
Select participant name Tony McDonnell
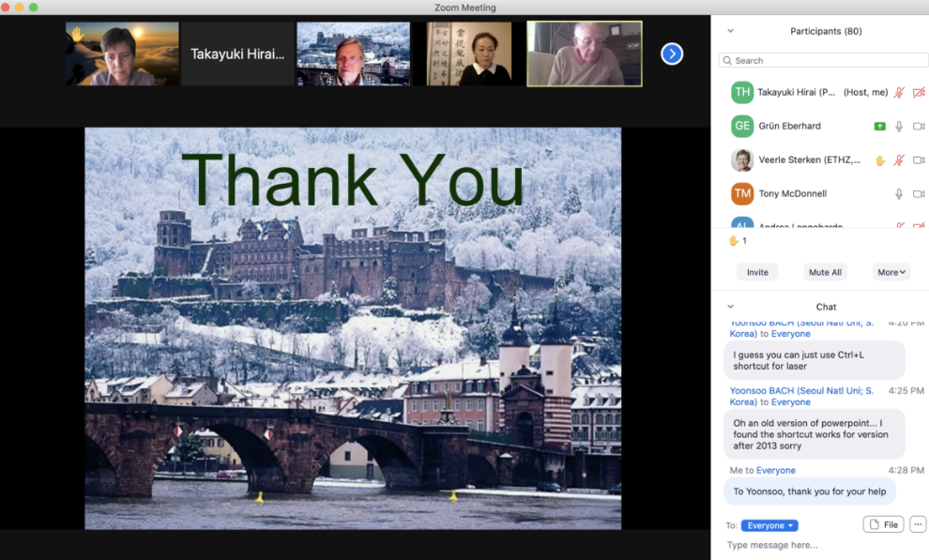tap(793, 193)
